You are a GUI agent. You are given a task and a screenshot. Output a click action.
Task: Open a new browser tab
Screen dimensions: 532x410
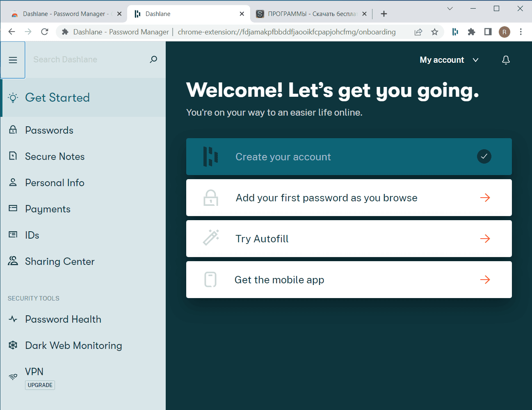[384, 14]
